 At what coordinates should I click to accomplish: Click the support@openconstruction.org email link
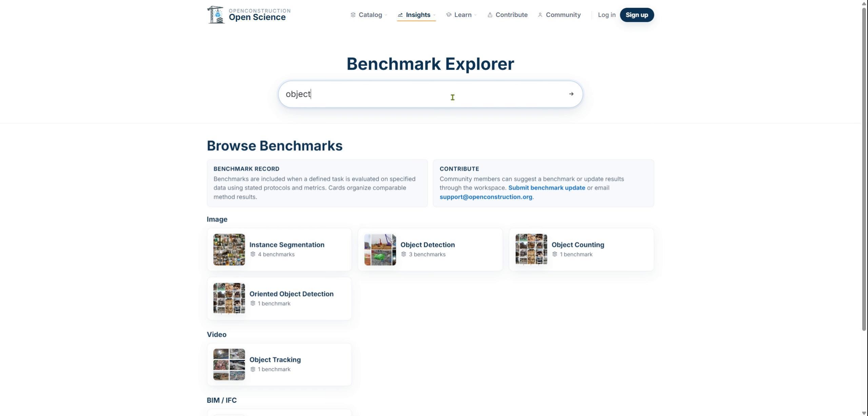click(x=486, y=197)
